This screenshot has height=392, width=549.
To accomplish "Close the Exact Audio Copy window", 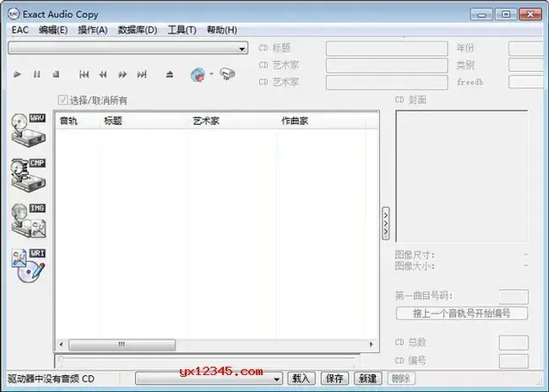I will [x=530, y=14].
